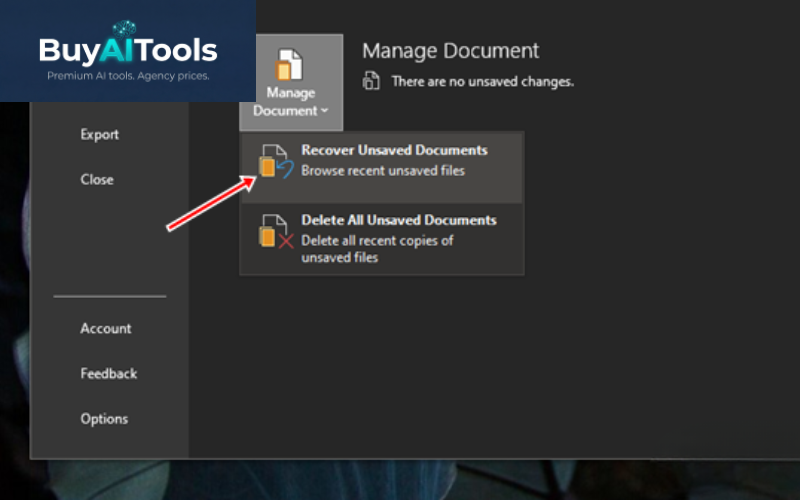Image resolution: width=800 pixels, height=500 pixels.
Task: Click the Delete All Unsaved Documents icon
Action: (x=276, y=231)
